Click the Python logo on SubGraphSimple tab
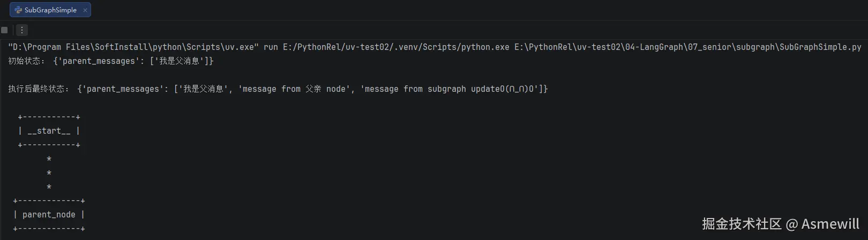The height and width of the screenshot is (240, 868). pyautogui.click(x=18, y=10)
